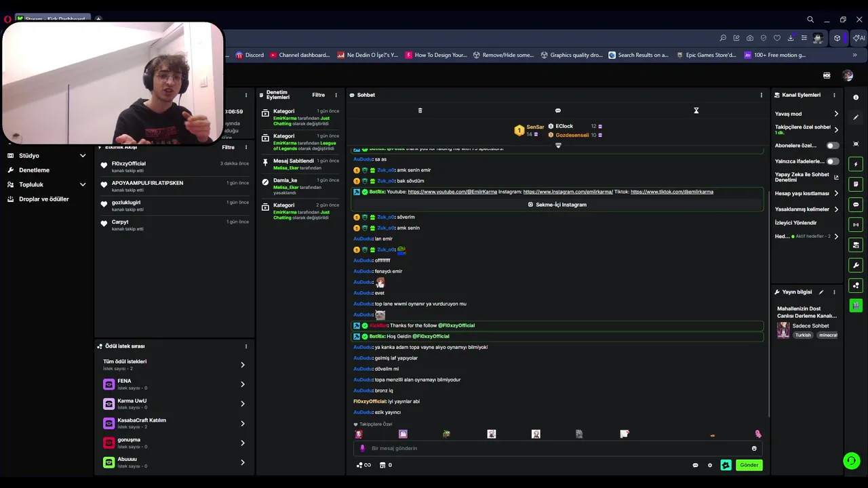
Task: Open Denetim Eylemleri three-dot menu
Action: coord(336,95)
